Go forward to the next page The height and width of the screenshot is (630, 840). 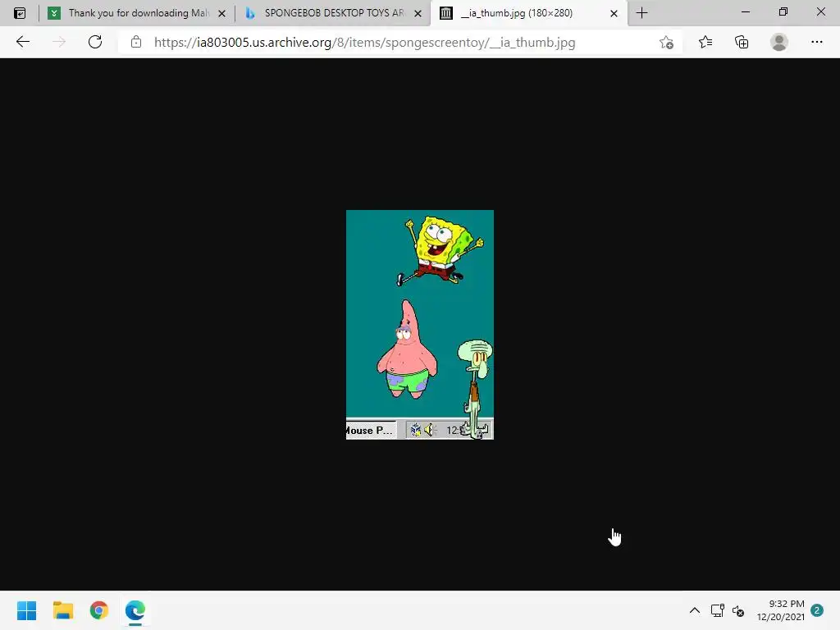pos(59,42)
